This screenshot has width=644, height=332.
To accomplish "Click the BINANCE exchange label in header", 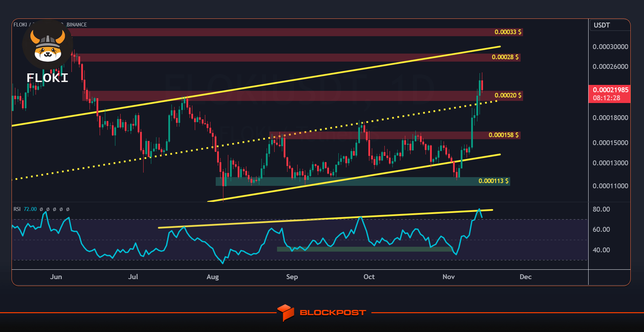I will [77, 25].
